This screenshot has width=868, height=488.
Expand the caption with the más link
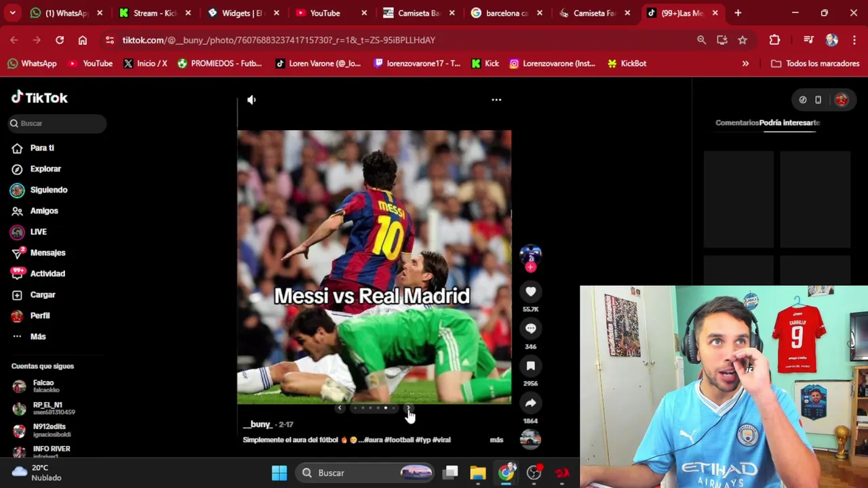point(496,440)
